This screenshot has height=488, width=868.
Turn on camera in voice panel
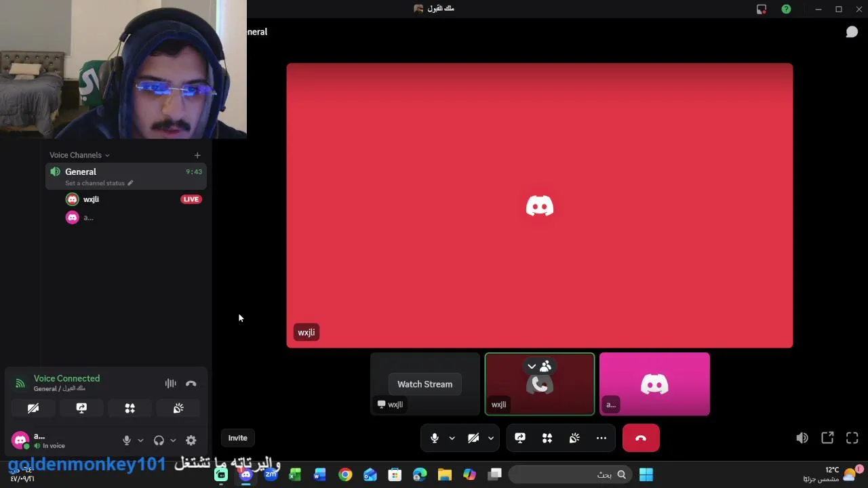click(33, 408)
